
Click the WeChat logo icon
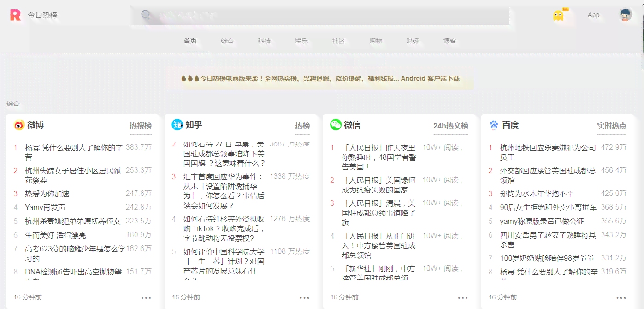(336, 125)
